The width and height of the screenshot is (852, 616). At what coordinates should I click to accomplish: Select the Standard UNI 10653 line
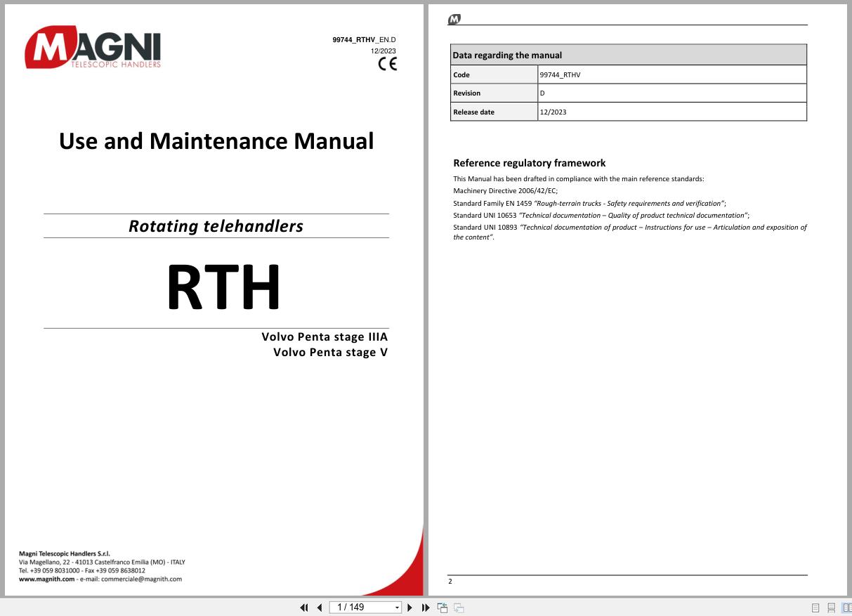tap(601, 216)
